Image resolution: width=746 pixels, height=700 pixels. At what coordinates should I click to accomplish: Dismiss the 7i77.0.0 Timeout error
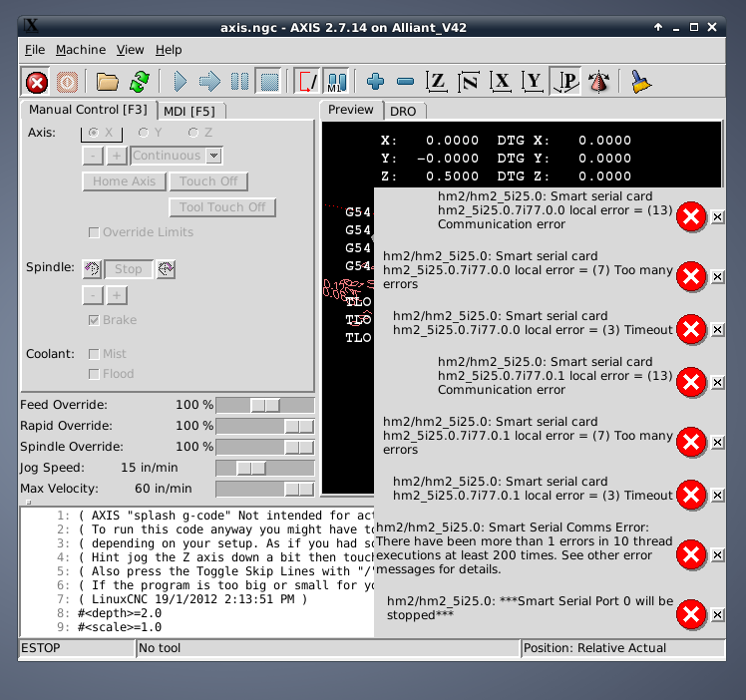717,329
